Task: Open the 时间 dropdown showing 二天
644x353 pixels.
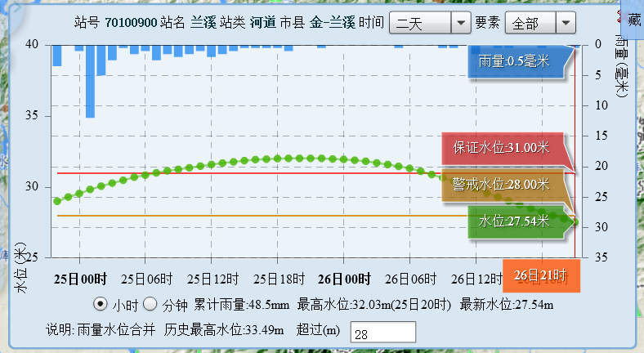Action: tap(430, 23)
